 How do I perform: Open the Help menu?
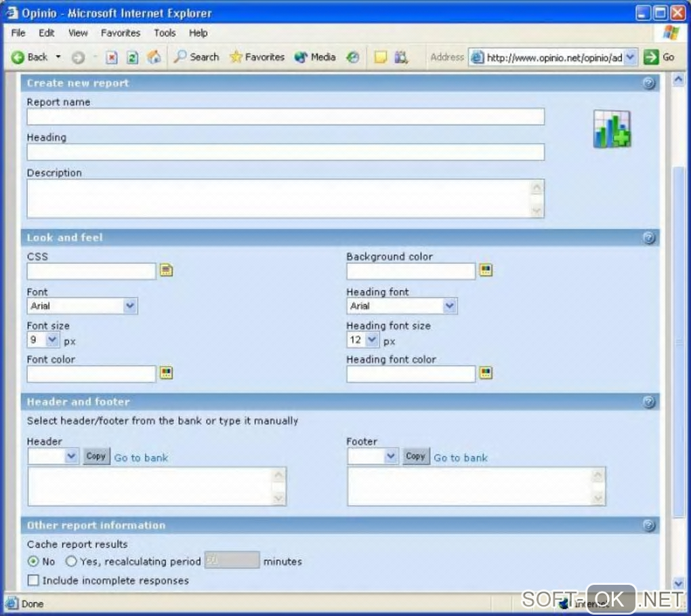[198, 33]
